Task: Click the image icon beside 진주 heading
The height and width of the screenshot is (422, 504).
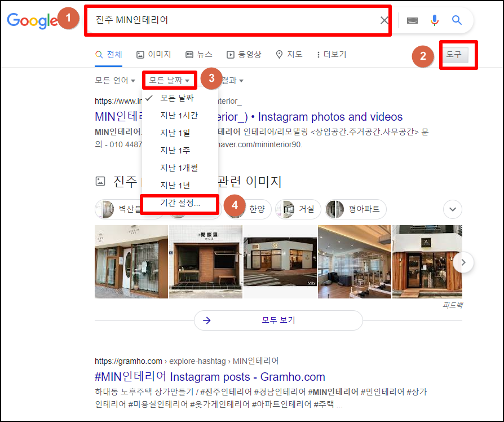Action: tap(100, 182)
